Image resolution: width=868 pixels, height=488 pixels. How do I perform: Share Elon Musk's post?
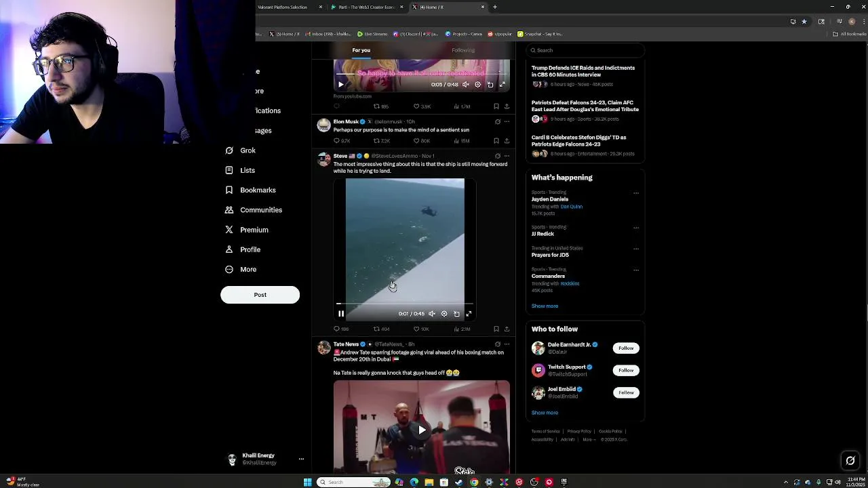coord(507,141)
